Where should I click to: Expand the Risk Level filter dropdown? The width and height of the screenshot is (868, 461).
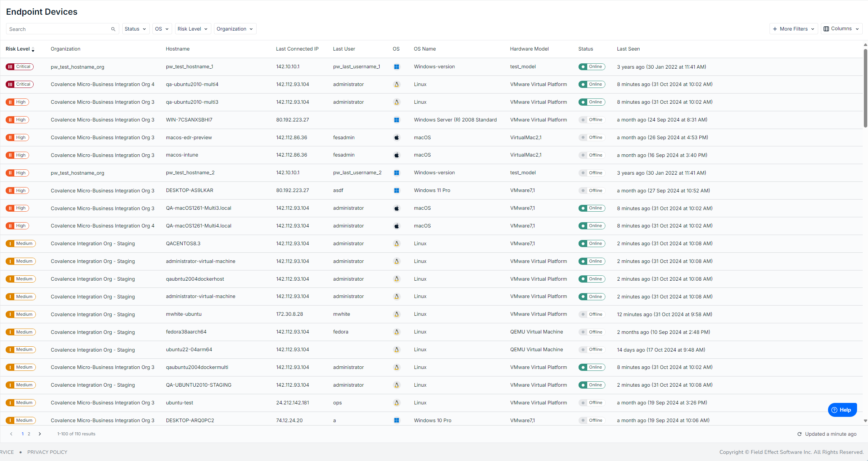click(192, 29)
